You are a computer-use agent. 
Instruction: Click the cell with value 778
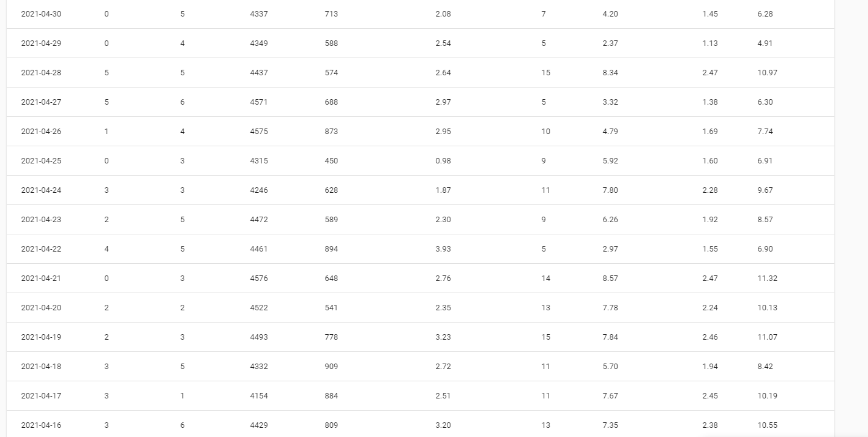point(331,337)
